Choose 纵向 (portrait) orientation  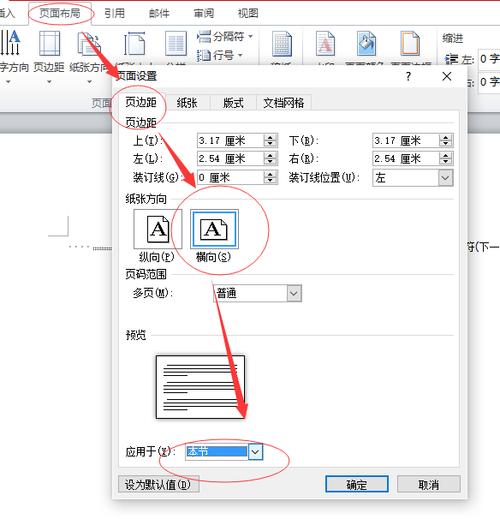point(158,235)
